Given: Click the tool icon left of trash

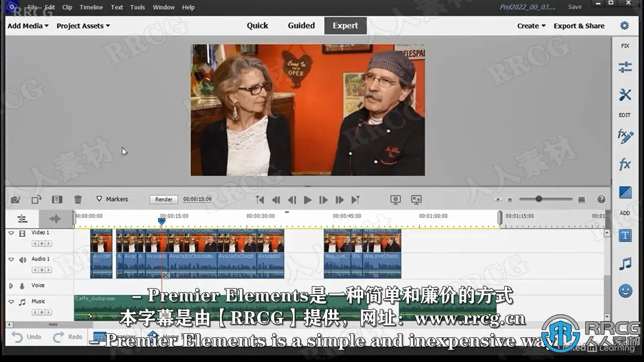Looking at the screenshot, I should 57,200.
